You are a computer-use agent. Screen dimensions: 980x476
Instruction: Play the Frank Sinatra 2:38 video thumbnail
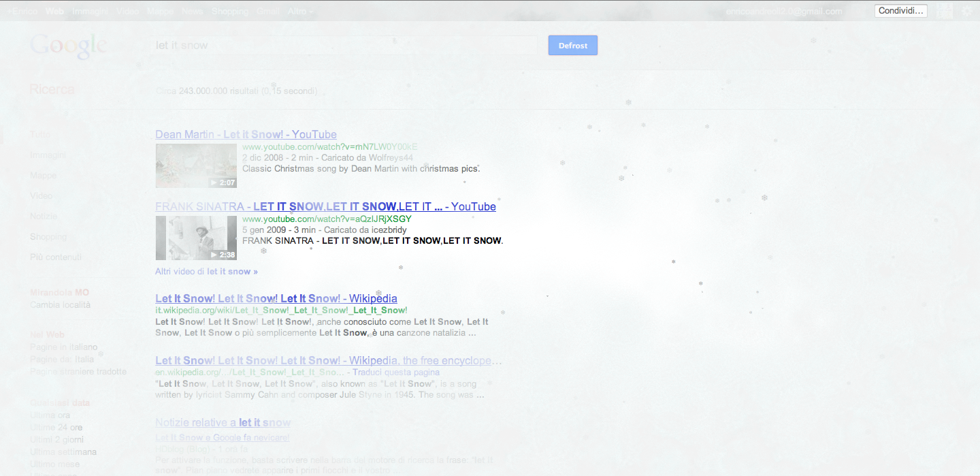pos(196,238)
